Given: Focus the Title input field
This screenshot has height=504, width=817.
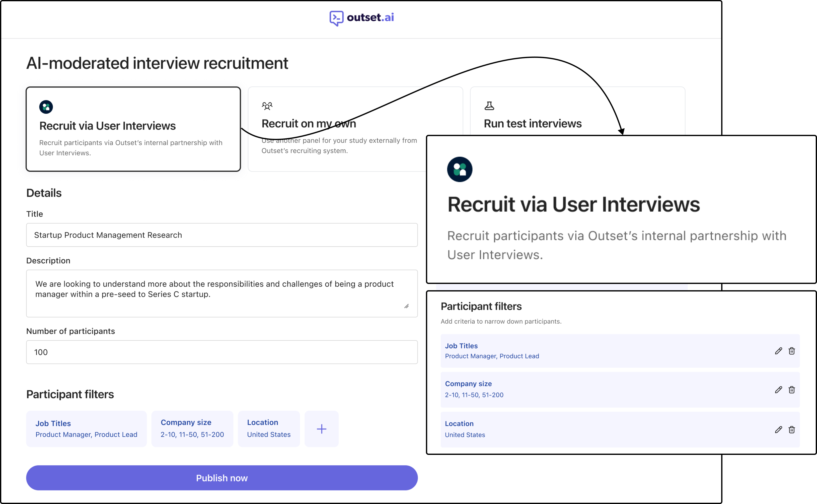Looking at the screenshot, I should (222, 235).
